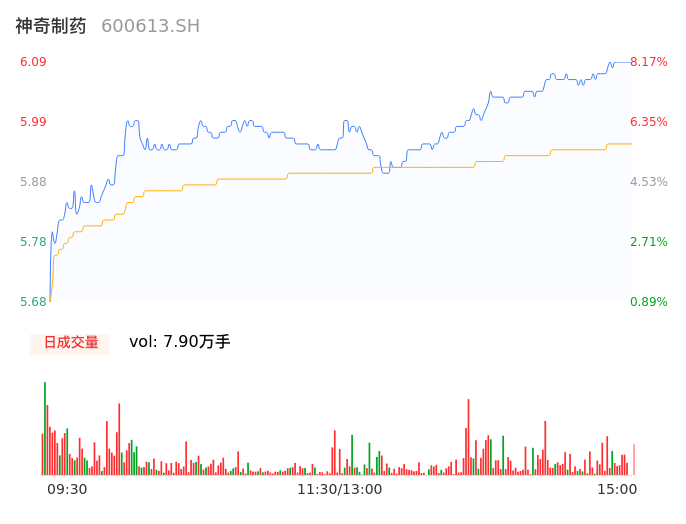Select the 5.78 green price label
Image resolution: width=686 pixels, height=524 pixels.
[x=33, y=242]
